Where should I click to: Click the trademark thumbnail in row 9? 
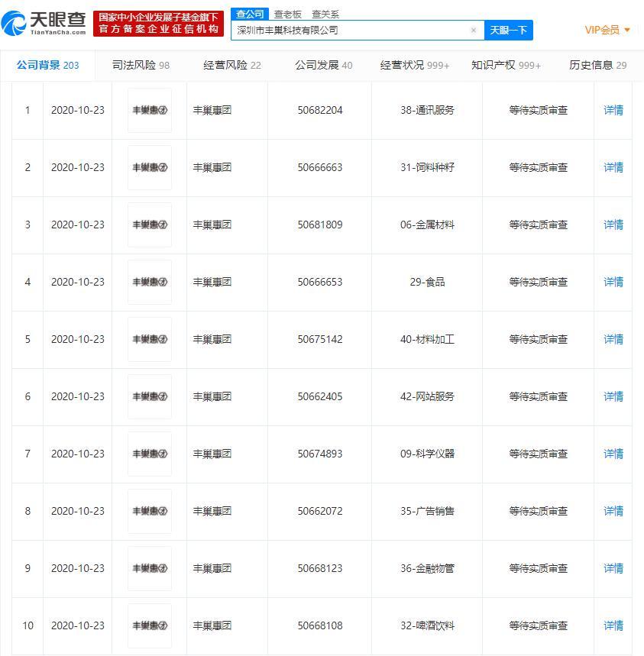pyautogui.click(x=150, y=569)
